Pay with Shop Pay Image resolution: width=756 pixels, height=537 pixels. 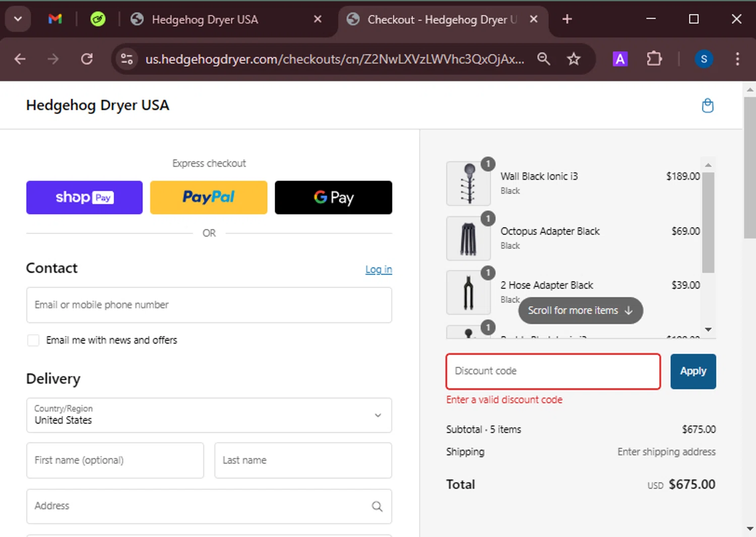point(84,197)
